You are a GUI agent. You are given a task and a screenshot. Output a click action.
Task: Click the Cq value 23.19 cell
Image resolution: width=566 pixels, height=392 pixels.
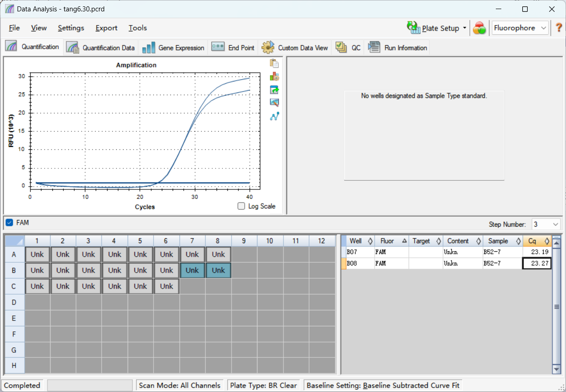[x=537, y=252]
